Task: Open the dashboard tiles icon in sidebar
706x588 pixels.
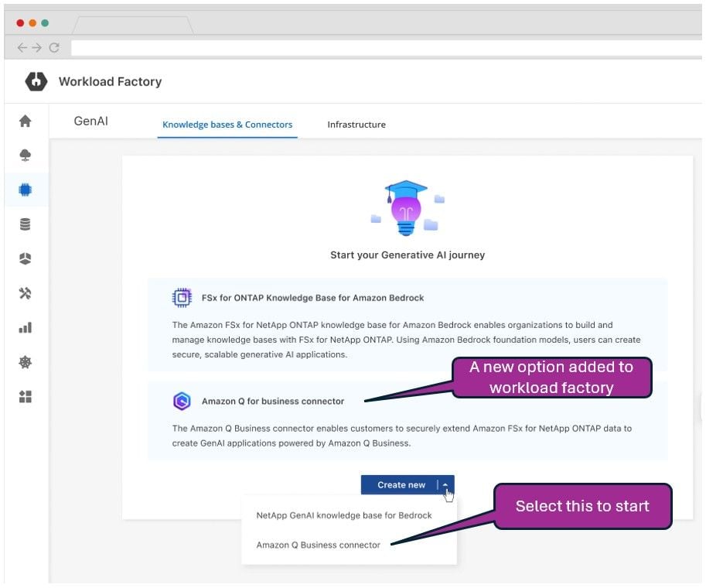Action: tap(26, 396)
